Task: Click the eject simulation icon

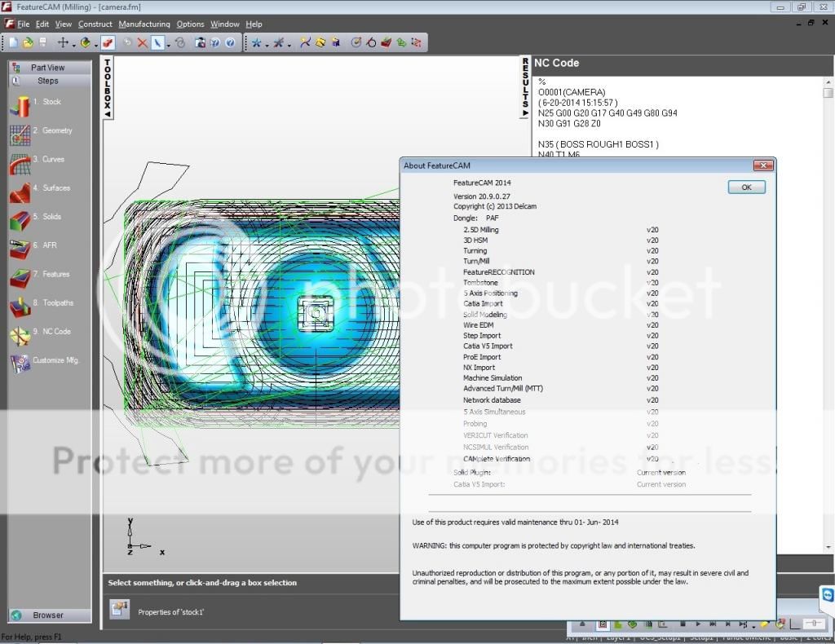Action: (582, 624)
